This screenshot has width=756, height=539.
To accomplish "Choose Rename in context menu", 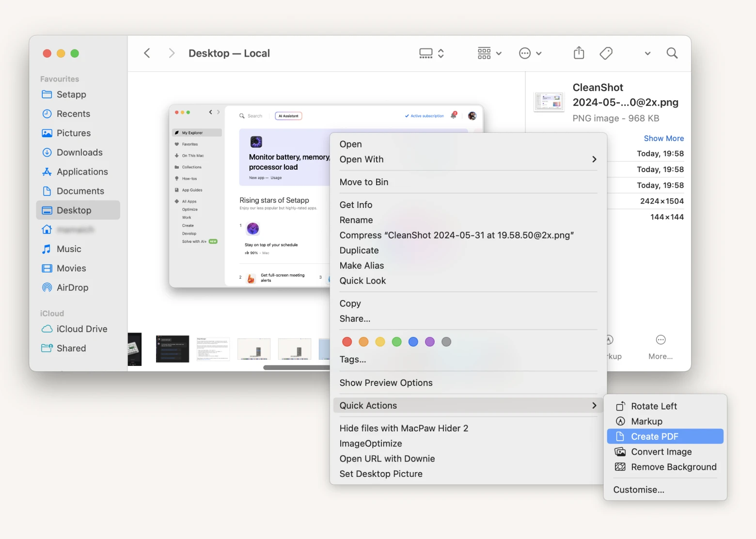I will click(468, 220).
